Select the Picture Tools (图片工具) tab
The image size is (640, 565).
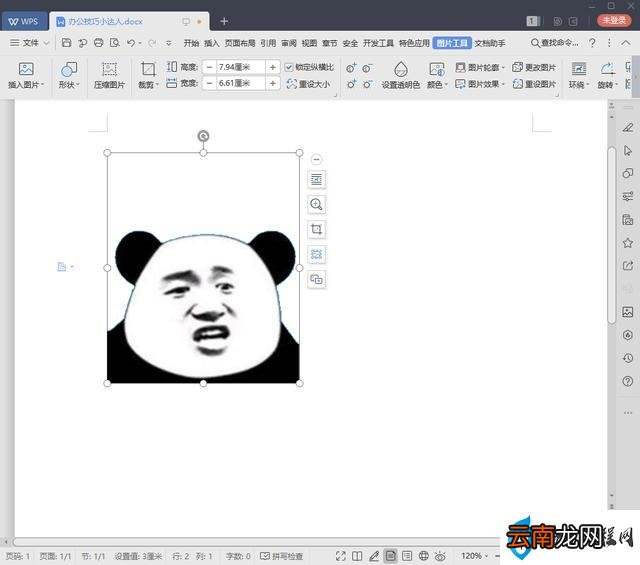click(452, 43)
